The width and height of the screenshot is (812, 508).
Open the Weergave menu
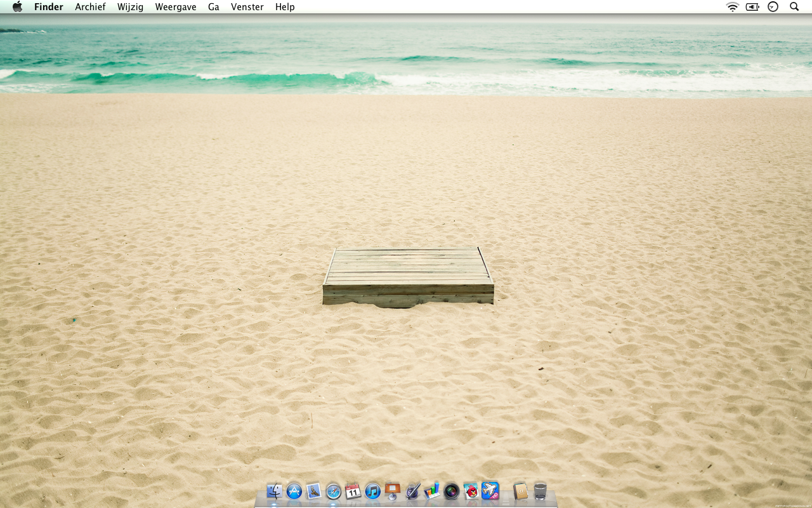(175, 7)
